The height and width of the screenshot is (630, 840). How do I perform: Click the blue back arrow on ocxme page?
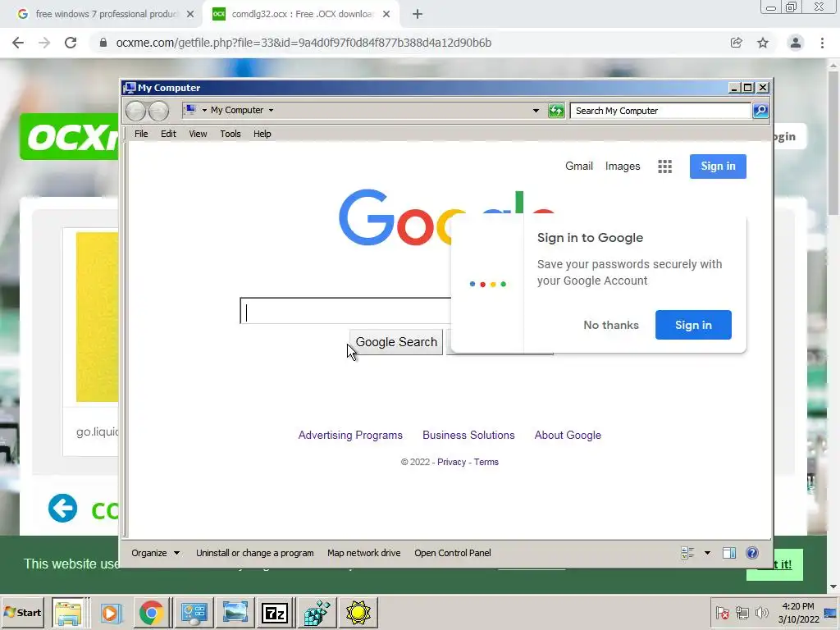tap(62, 508)
